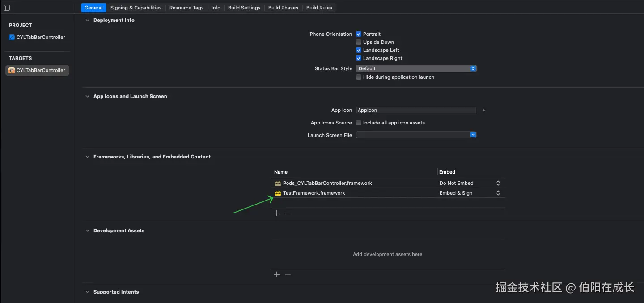Open the Build Settings tab
The width and height of the screenshot is (644, 303).
[x=244, y=8]
